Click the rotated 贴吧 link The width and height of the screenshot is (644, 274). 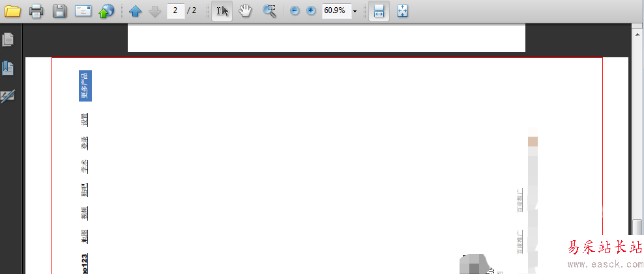pos(84,190)
